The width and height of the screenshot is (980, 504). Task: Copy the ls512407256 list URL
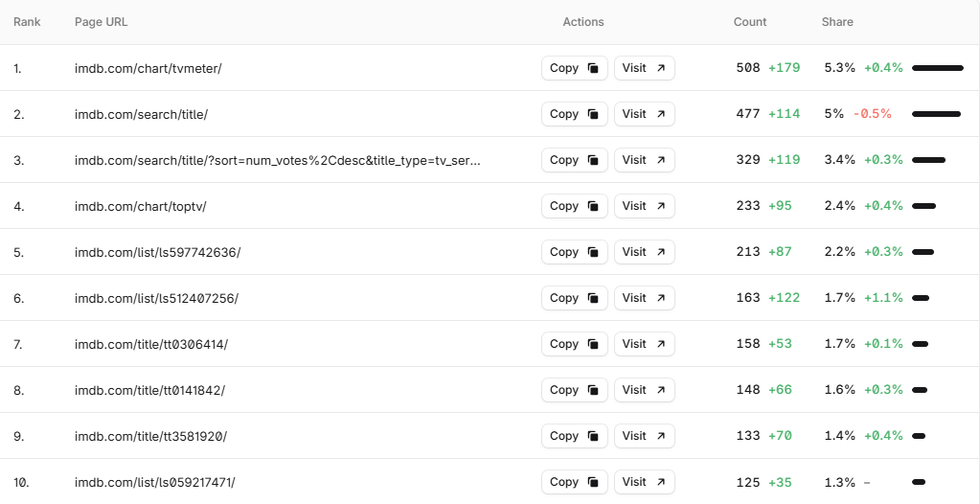tap(575, 298)
